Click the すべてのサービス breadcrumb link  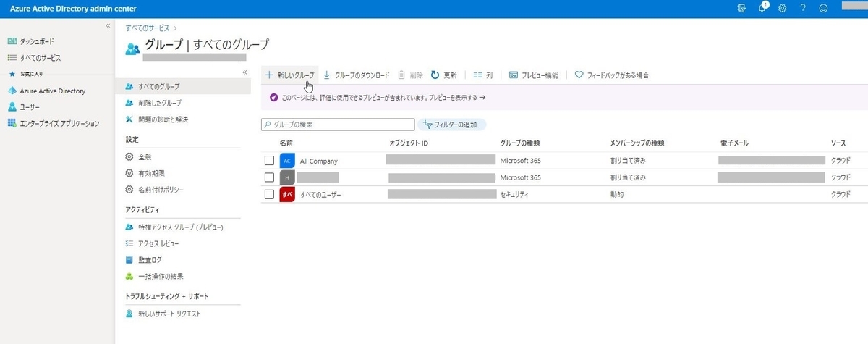pyautogui.click(x=149, y=28)
